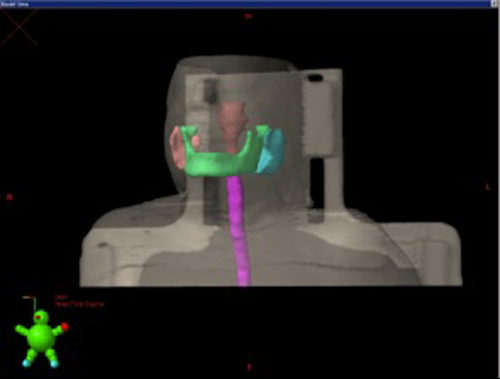Select the magenta spinal cord structure

pyautogui.click(x=239, y=230)
